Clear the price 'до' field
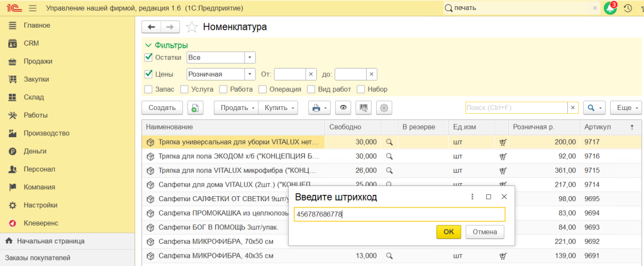Viewport: 644px width, 266px height. (x=371, y=74)
